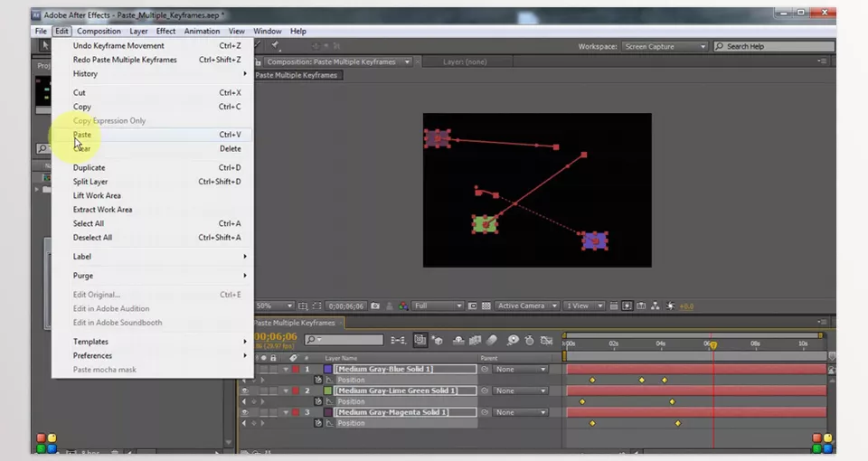Click the show last snapshot icon
868x461 pixels.
click(390, 306)
